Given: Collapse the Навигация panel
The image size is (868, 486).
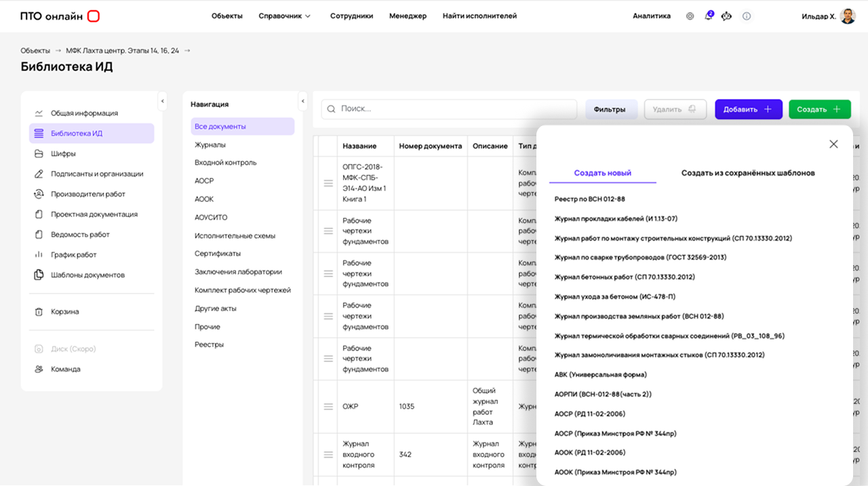Looking at the screenshot, I should [x=302, y=101].
